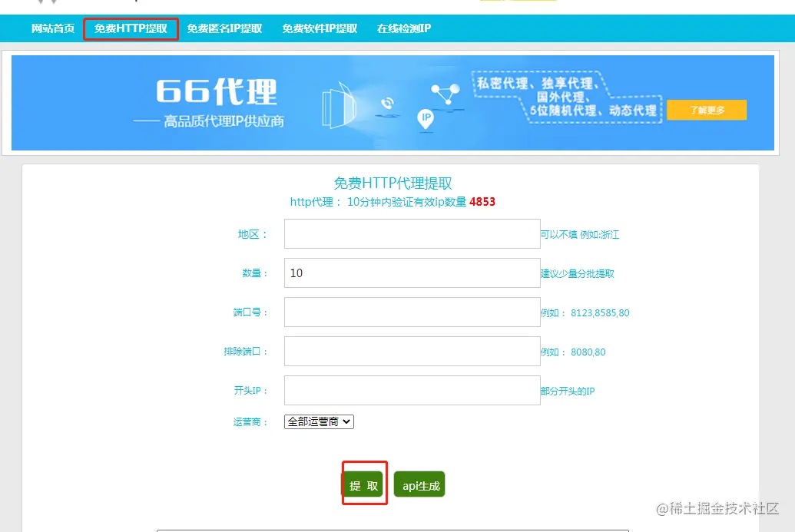Click the red valid IP count 4853
Screen dimensions: 795x532
pos(482,202)
